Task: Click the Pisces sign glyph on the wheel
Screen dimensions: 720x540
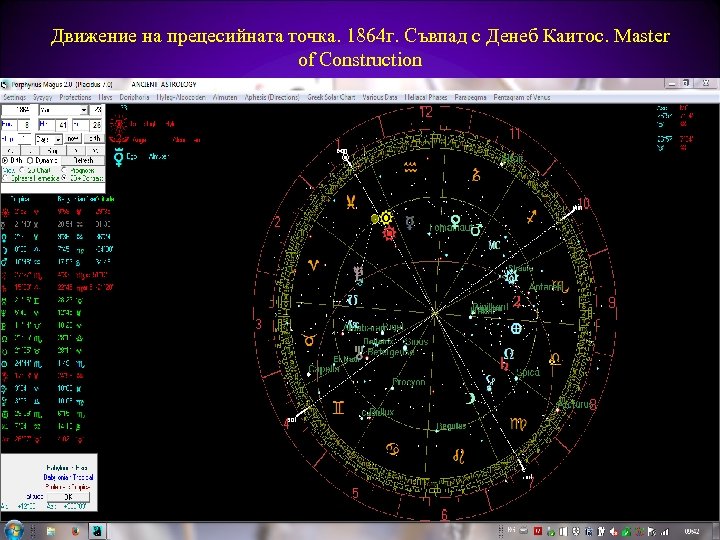Action: coord(350,202)
